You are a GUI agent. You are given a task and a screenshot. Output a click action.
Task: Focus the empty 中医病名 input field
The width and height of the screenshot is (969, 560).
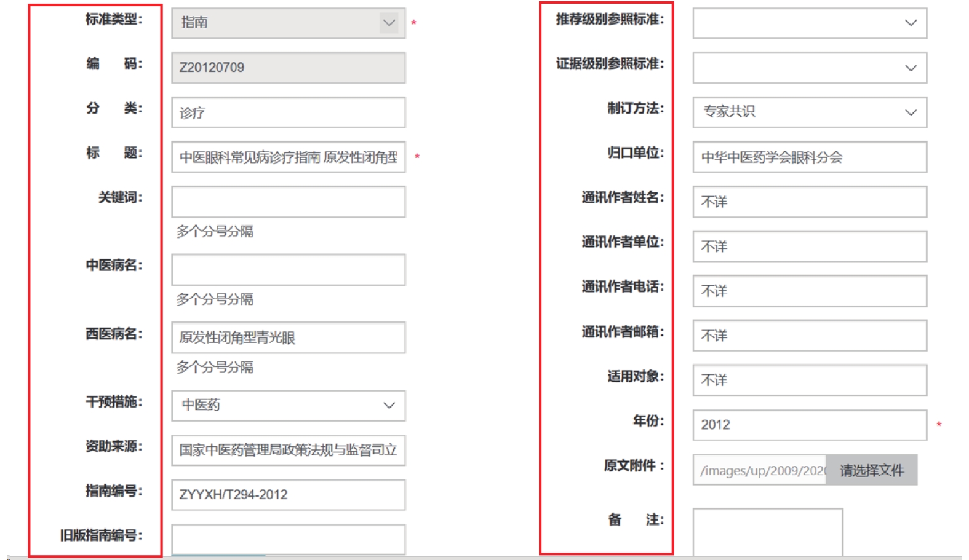coord(288,270)
